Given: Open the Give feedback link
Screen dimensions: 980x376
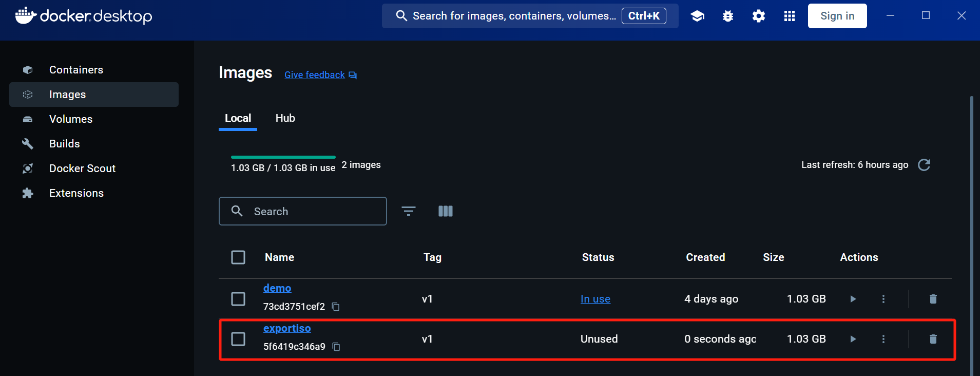Looking at the screenshot, I should (x=315, y=75).
